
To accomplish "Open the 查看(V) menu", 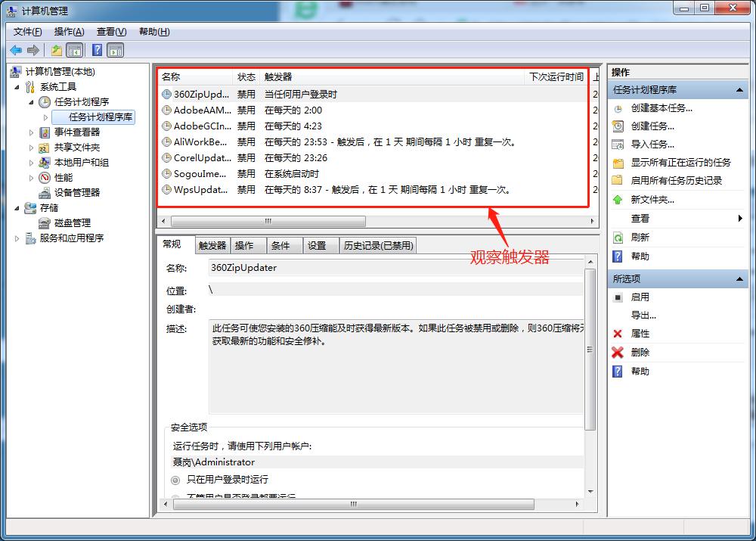I will 111,32.
